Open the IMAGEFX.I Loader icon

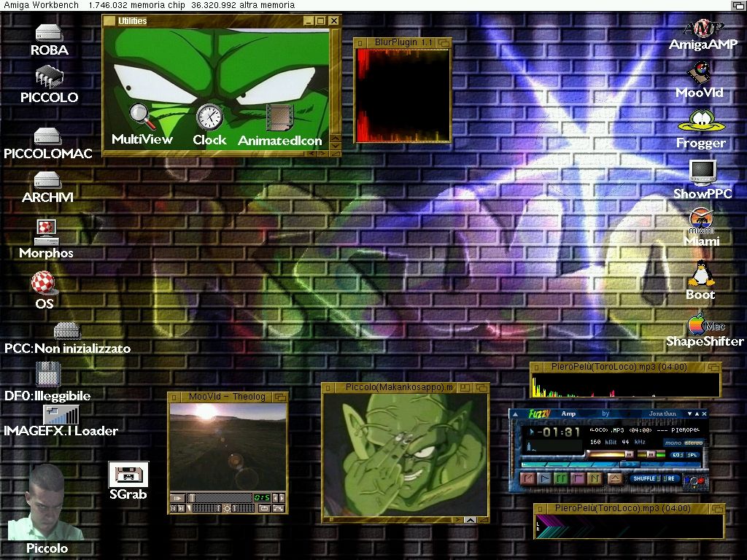61,422
